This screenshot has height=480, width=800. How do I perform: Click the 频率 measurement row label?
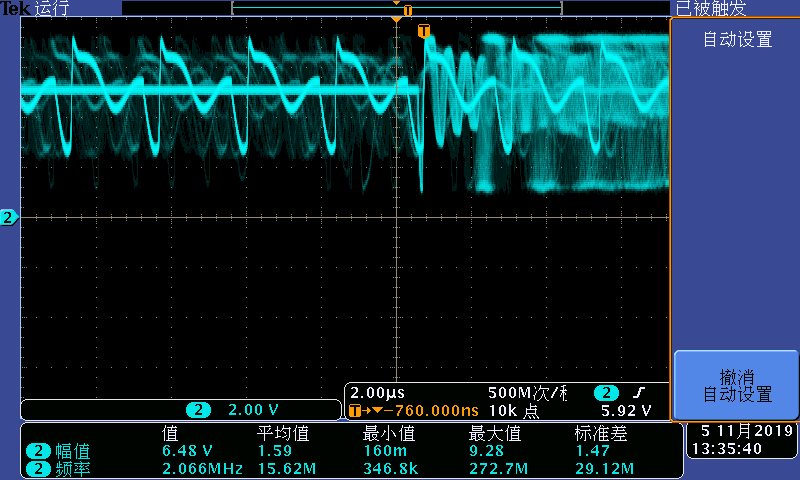tap(72, 469)
